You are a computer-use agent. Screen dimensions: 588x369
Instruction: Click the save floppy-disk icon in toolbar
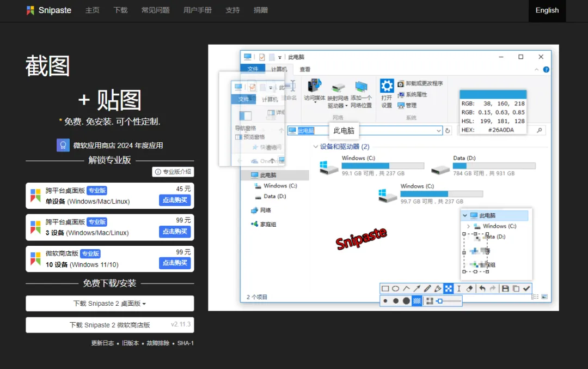[x=505, y=289]
